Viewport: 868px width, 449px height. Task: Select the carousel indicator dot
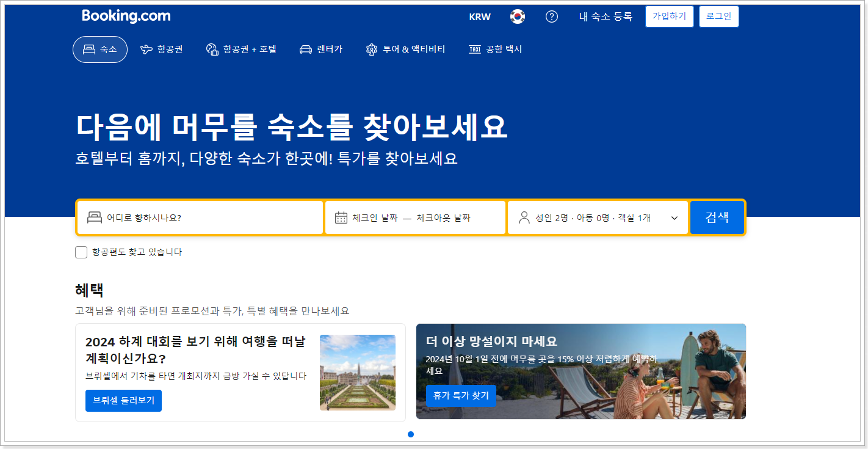pyautogui.click(x=411, y=434)
